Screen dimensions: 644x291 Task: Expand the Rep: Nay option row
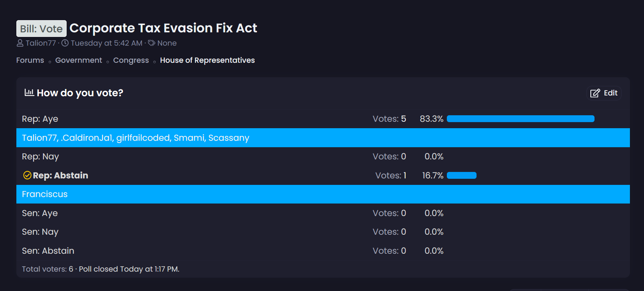coord(40,157)
